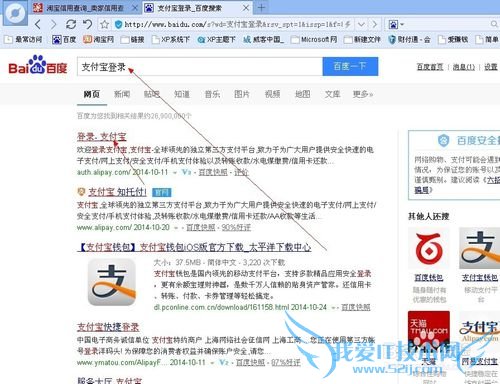500x384 pixels.
Task: Open the 支付宝 知托付! result link
Action: [x=117, y=192]
